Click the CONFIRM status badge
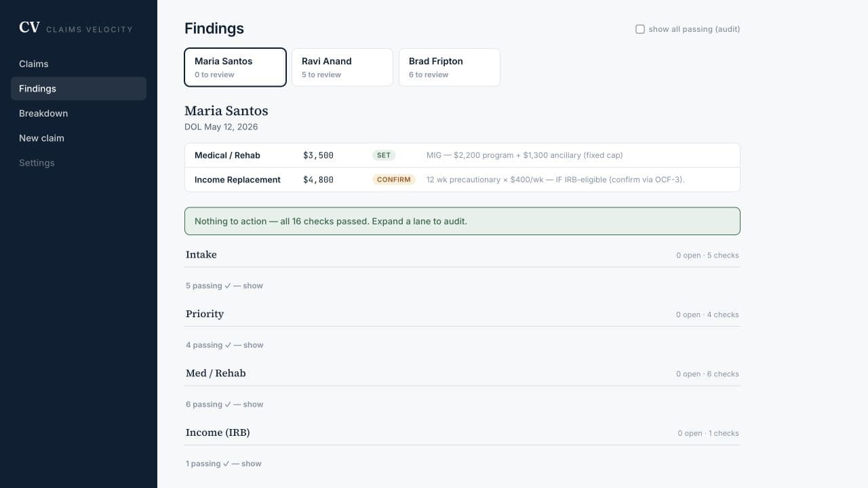This screenshot has width=868, height=488. 394,180
